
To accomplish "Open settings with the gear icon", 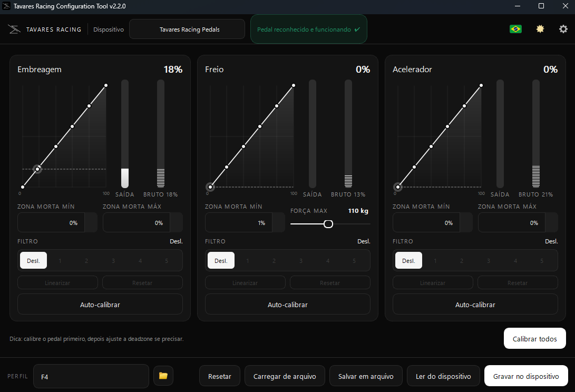I will pyautogui.click(x=563, y=29).
